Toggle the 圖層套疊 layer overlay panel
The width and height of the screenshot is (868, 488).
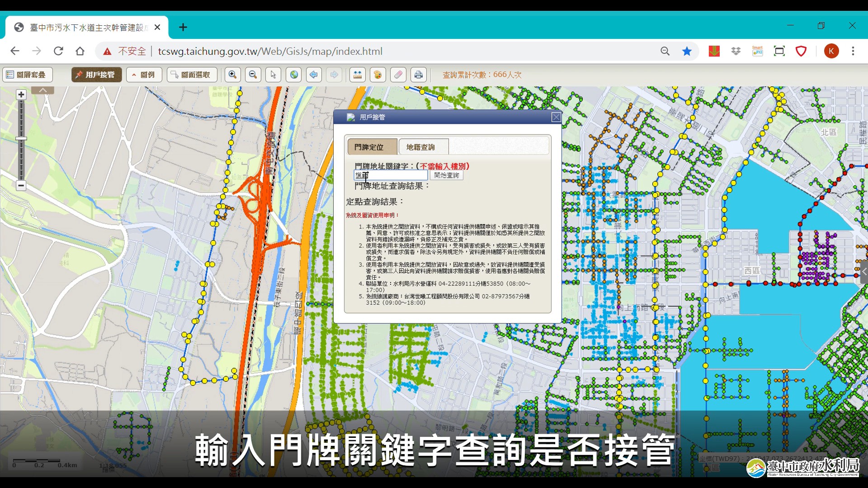click(x=27, y=75)
